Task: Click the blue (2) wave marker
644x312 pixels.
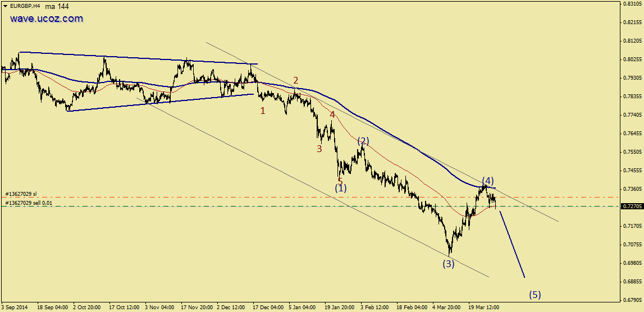Action: tap(363, 141)
